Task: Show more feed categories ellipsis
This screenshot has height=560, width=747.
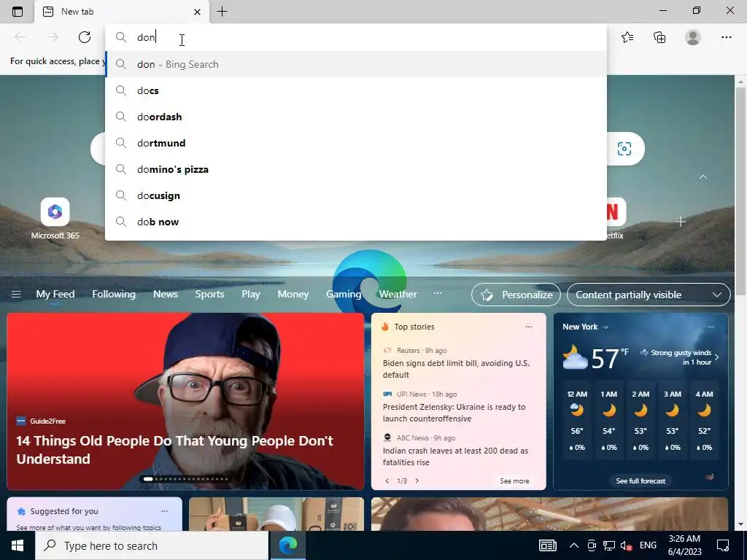Action: point(438,293)
